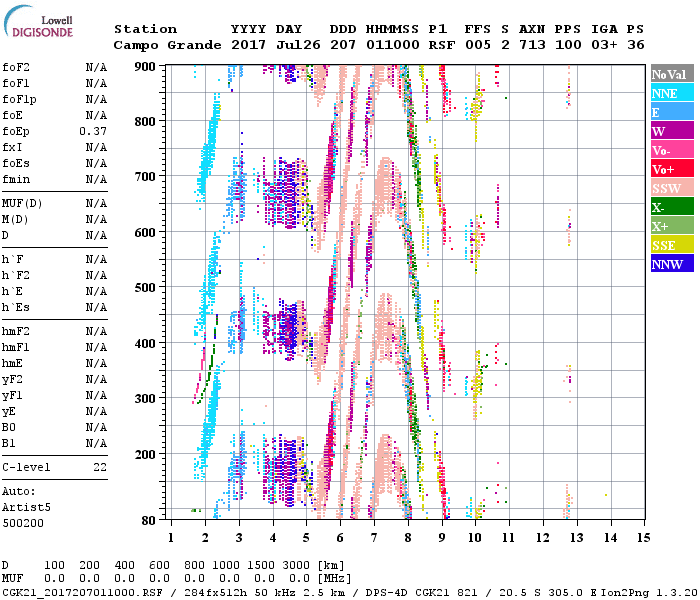This screenshot has width=700, height=600.
Task: Click the NNE cyan legend swatch
Action: click(671, 94)
